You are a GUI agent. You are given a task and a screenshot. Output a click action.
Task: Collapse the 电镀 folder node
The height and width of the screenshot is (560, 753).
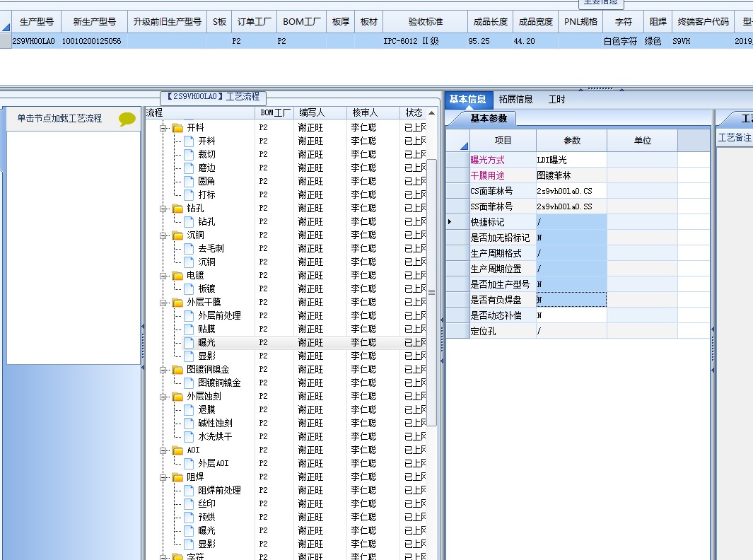pyautogui.click(x=163, y=276)
